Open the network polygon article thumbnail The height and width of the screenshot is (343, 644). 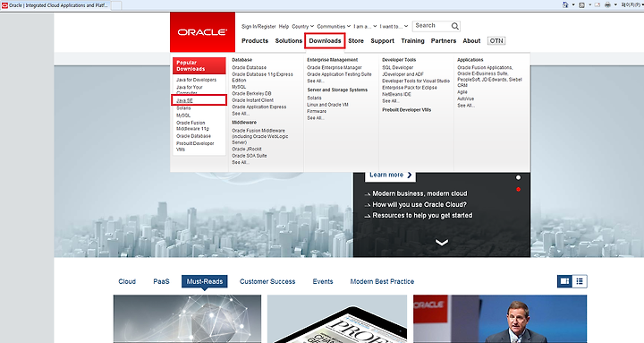[x=187, y=319]
